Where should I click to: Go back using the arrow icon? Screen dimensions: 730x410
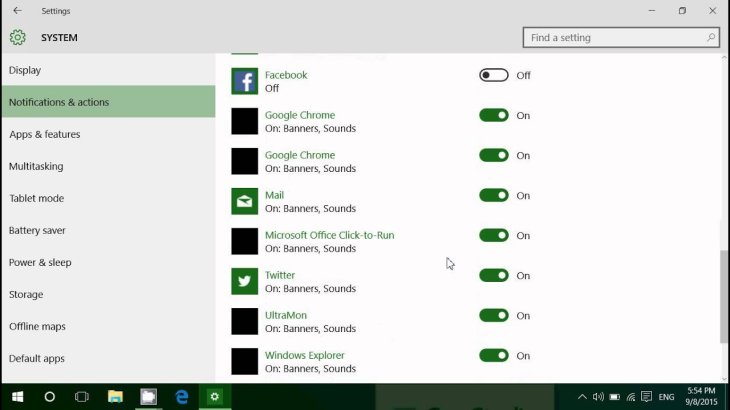click(17, 10)
